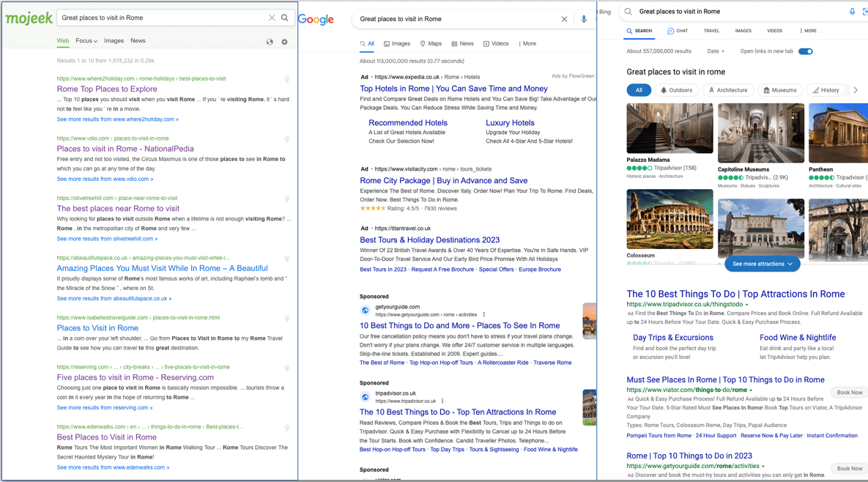Click pin icon beside abeautifulspace result
868x482 pixels.
click(x=286, y=259)
